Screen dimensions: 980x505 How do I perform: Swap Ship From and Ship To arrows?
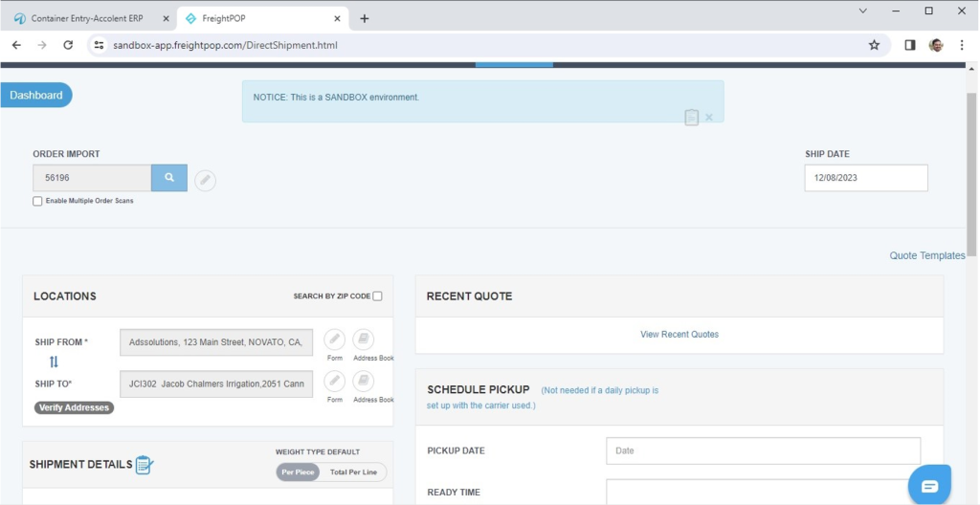(x=54, y=362)
